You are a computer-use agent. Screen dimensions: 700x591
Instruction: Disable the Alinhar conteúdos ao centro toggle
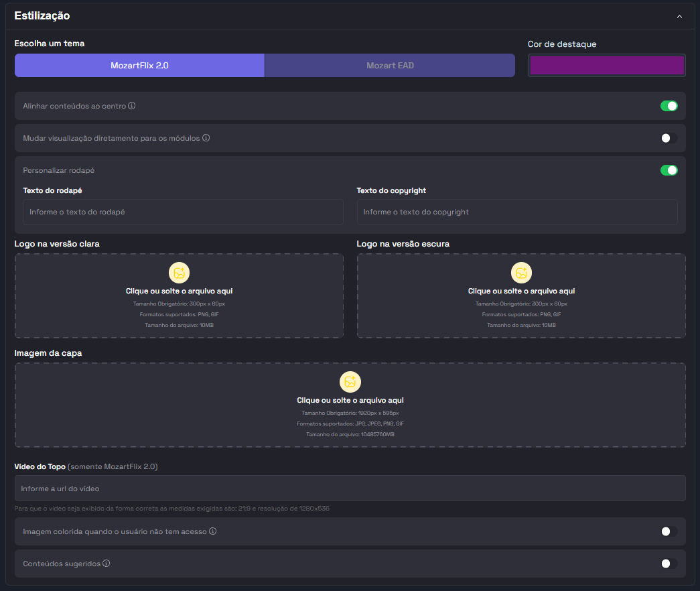tap(669, 106)
